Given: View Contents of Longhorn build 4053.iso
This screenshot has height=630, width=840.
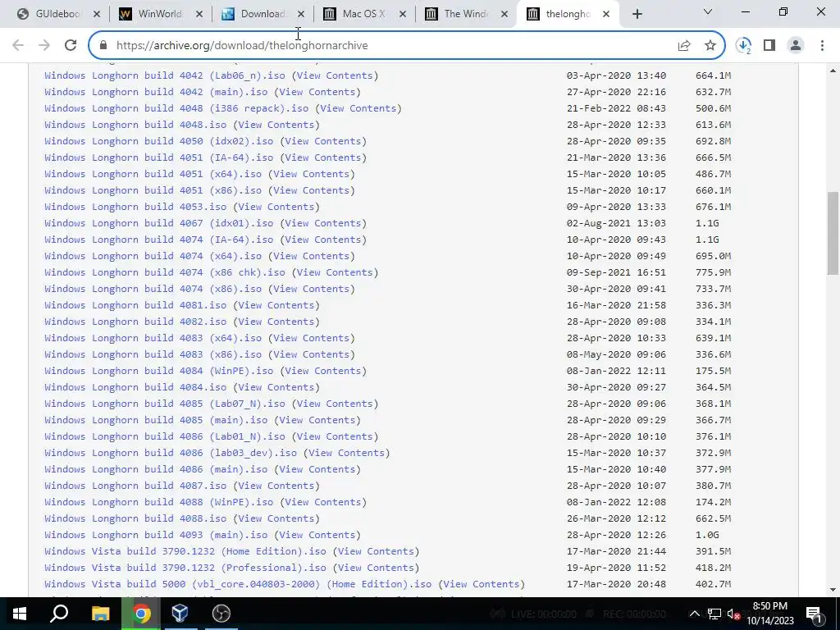Looking at the screenshot, I should 276,207.
